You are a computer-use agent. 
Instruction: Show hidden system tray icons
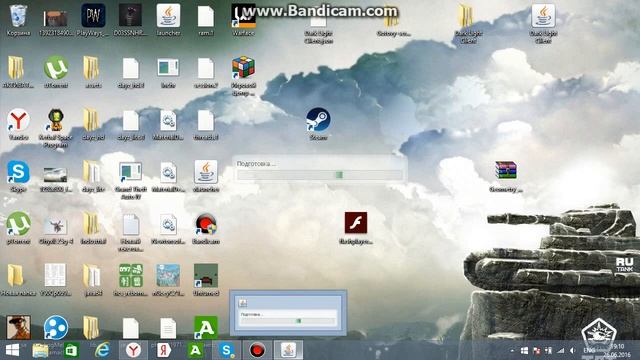512,351
